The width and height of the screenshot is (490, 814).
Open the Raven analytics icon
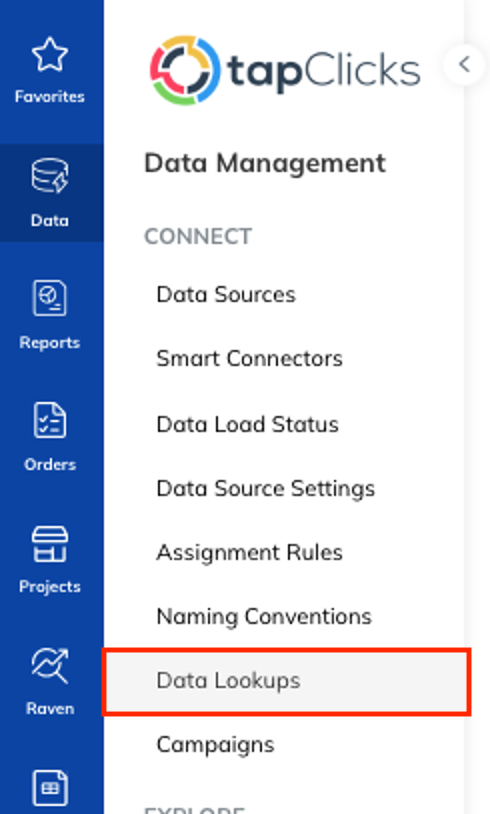(x=50, y=666)
